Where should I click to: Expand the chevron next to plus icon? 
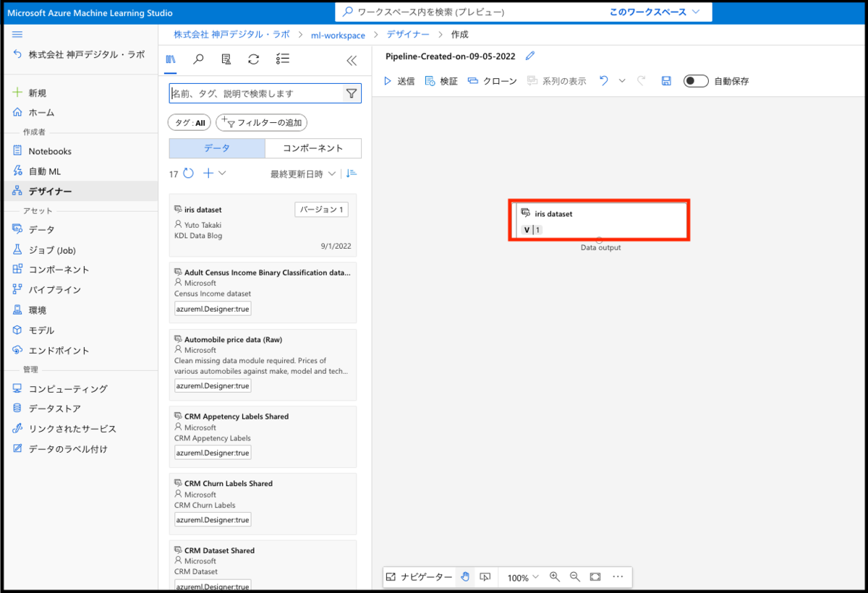(x=222, y=174)
